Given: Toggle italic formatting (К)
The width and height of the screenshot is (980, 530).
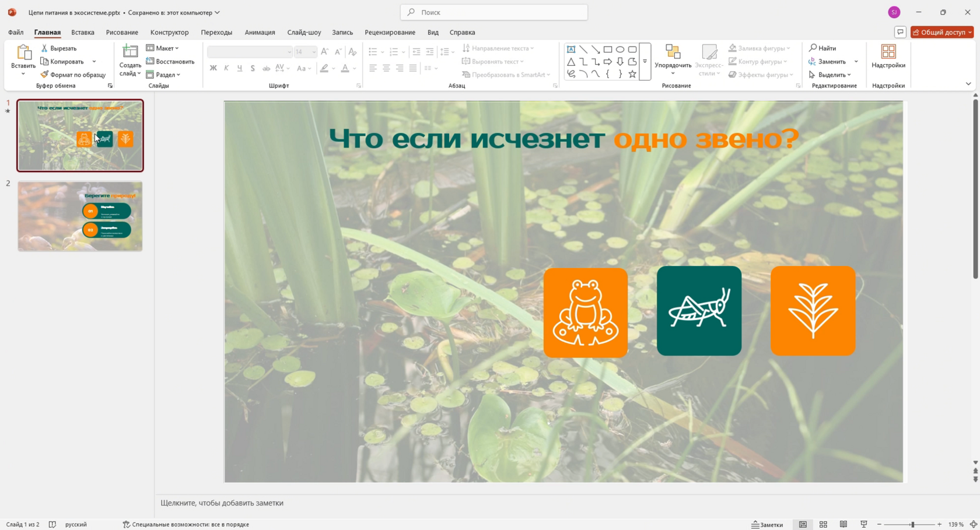Looking at the screenshot, I should pyautogui.click(x=226, y=68).
